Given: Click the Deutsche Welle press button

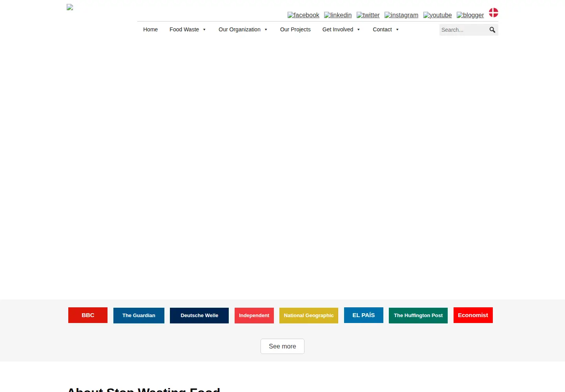Looking at the screenshot, I should click(x=199, y=316).
